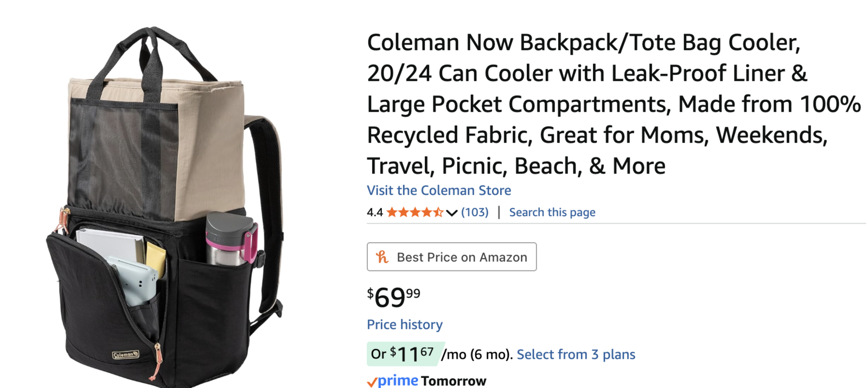Open the Visit the Coleman Store link
The image size is (868, 388).
coord(438,190)
